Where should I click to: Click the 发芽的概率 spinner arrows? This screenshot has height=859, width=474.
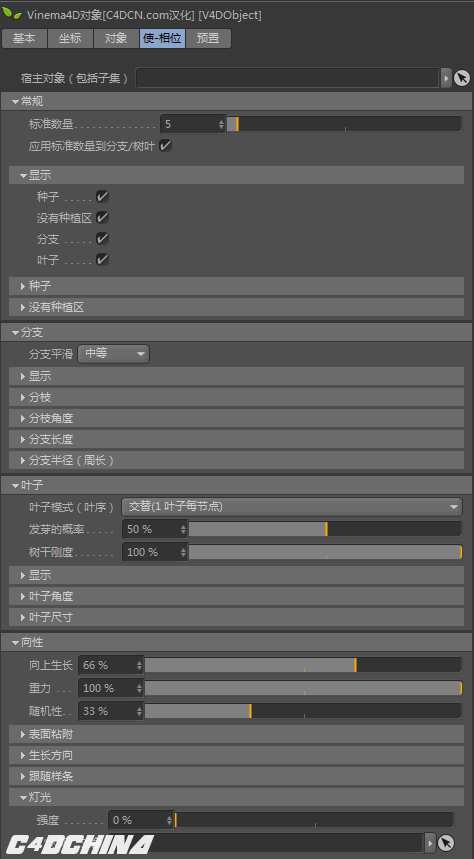tap(183, 529)
